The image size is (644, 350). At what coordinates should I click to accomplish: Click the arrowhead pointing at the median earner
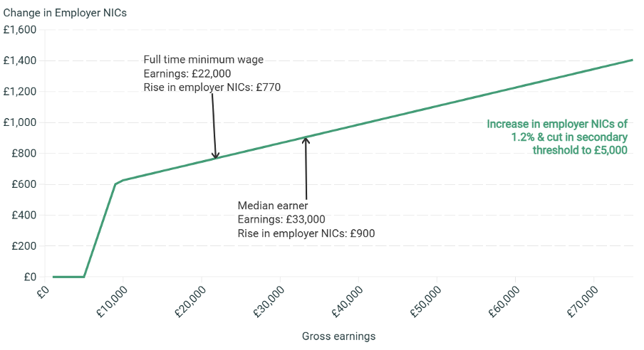pos(306,139)
